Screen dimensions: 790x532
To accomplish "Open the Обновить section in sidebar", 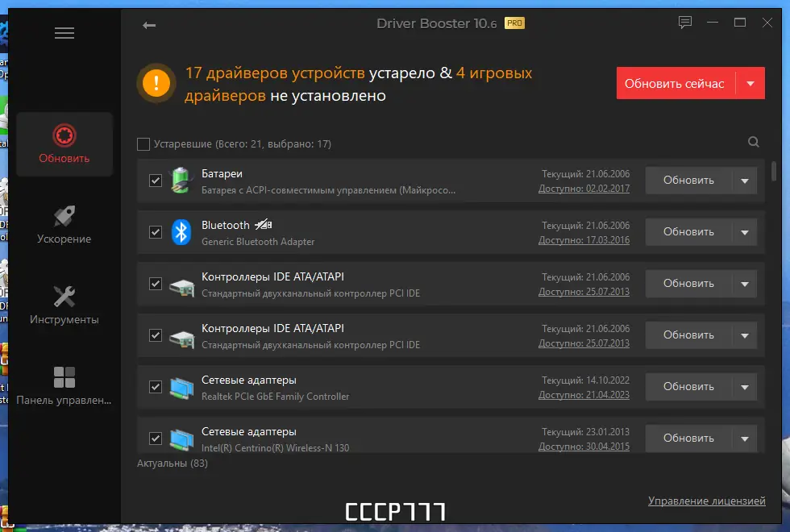I will click(x=64, y=144).
